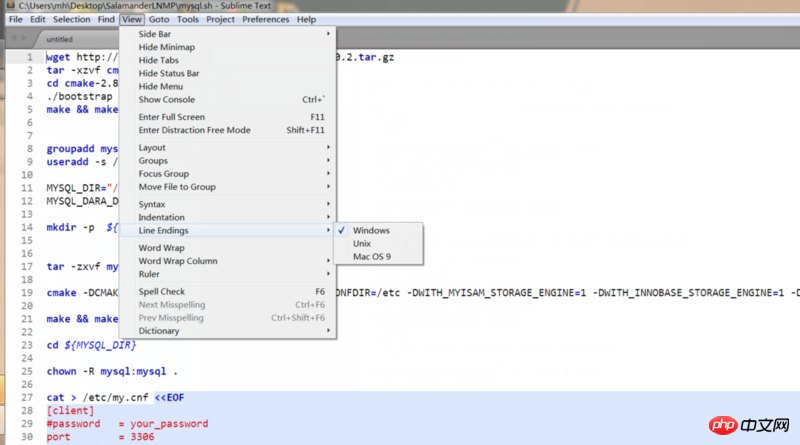Click 'your_password' on line 29
This screenshot has width=800, height=445.
(169, 424)
